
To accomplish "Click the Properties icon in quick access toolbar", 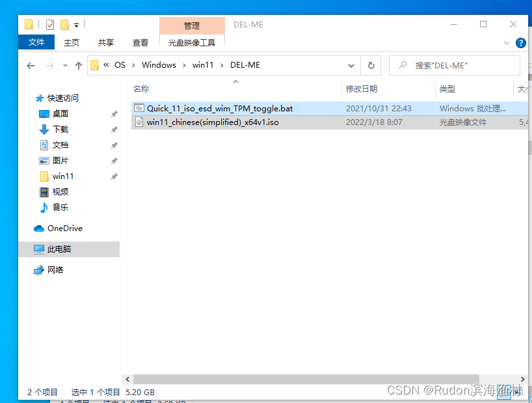I will coord(50,25).
